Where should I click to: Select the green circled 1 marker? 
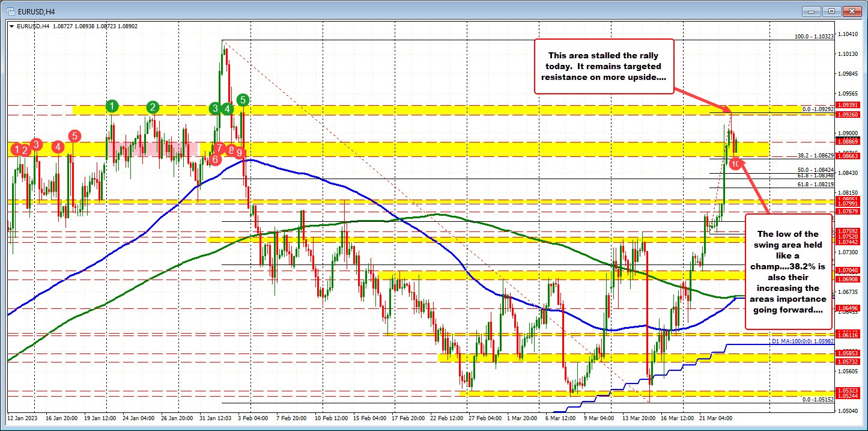click(x=112, y=106)
